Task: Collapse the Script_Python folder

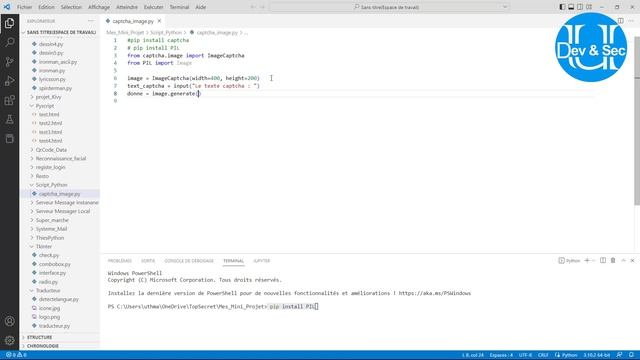Action: (x=51, y=185)
